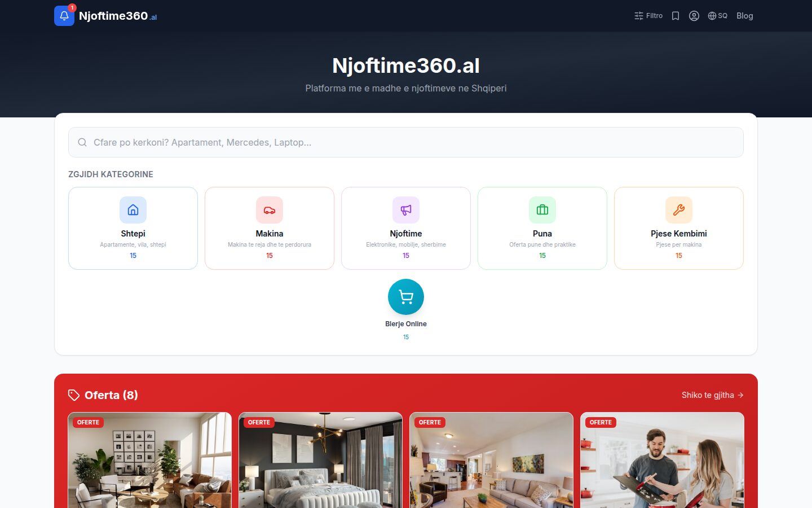Click the search field 'Cfare po kerkoni?'

pyautogui.click(x=406, y=142)
